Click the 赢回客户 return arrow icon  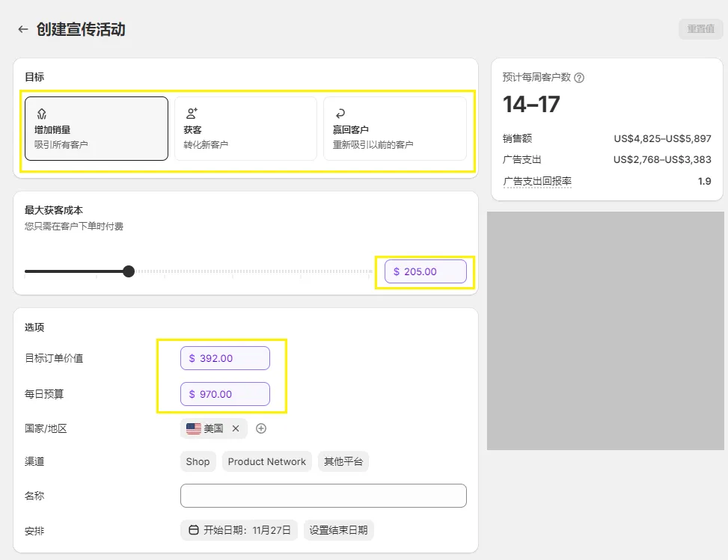point(340,114)
